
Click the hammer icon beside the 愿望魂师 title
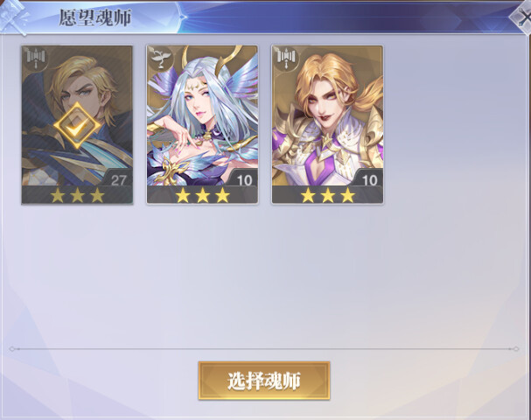pos(13,17)
